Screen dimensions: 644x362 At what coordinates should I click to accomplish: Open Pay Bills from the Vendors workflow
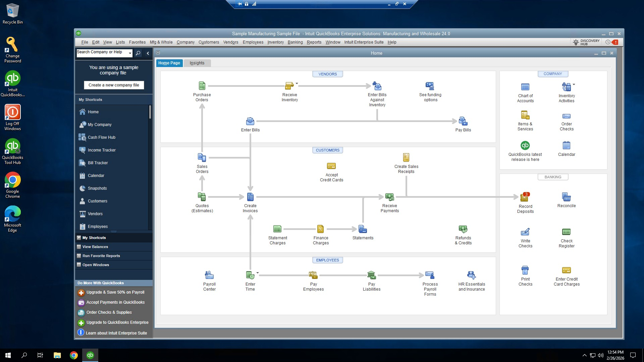[x=463, y=121]
